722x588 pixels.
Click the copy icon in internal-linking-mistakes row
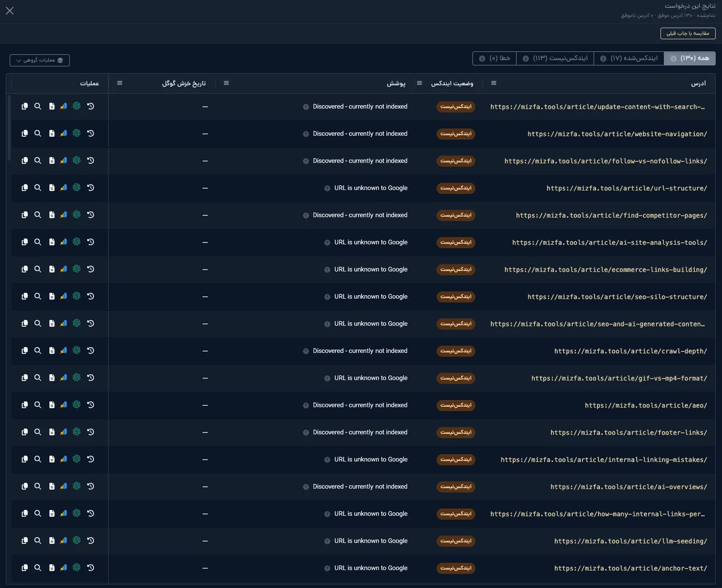[x=25, y=459]
